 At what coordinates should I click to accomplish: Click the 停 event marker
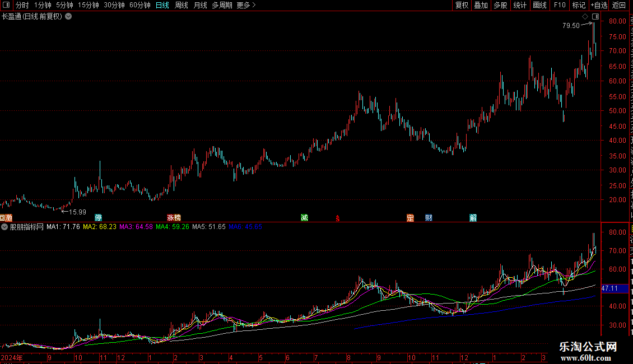tap(98, 218)
